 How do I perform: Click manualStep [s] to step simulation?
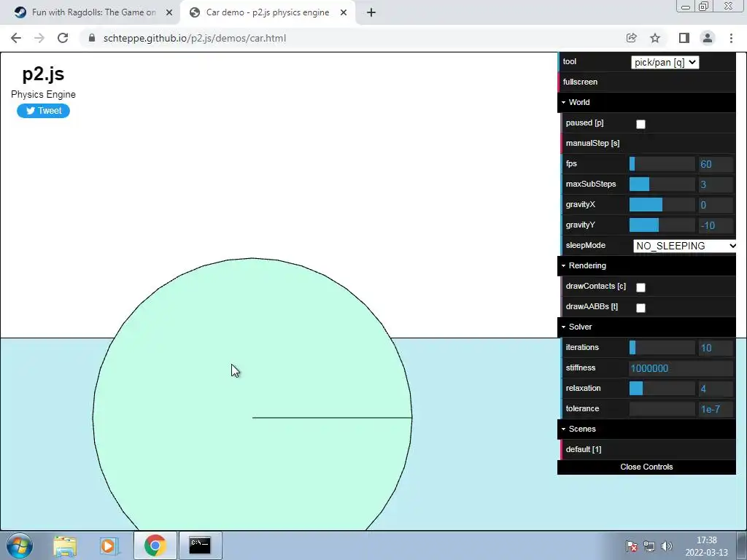[x=646, y=144]
